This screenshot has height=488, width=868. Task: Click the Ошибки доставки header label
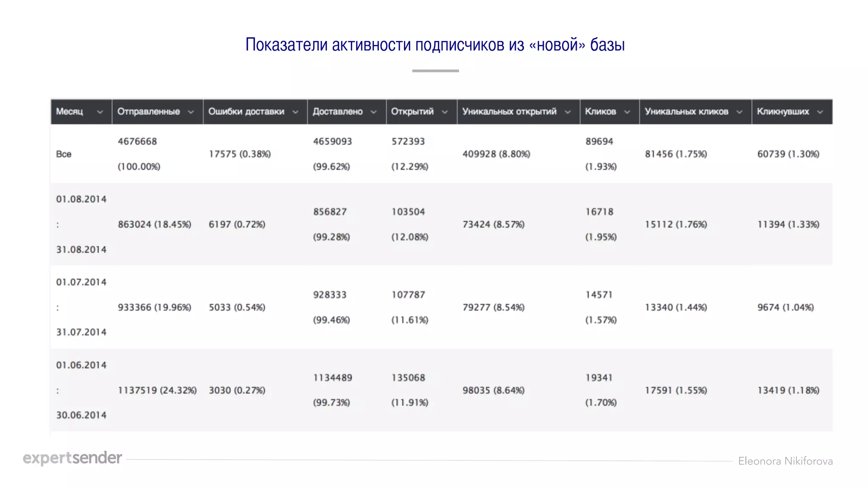click(246, 112)
